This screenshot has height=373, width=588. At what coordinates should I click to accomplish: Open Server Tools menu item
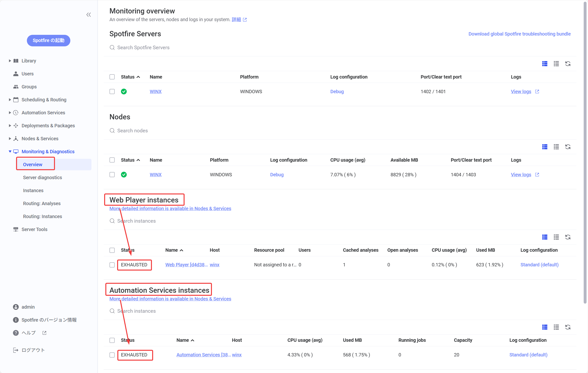point(34,229)
